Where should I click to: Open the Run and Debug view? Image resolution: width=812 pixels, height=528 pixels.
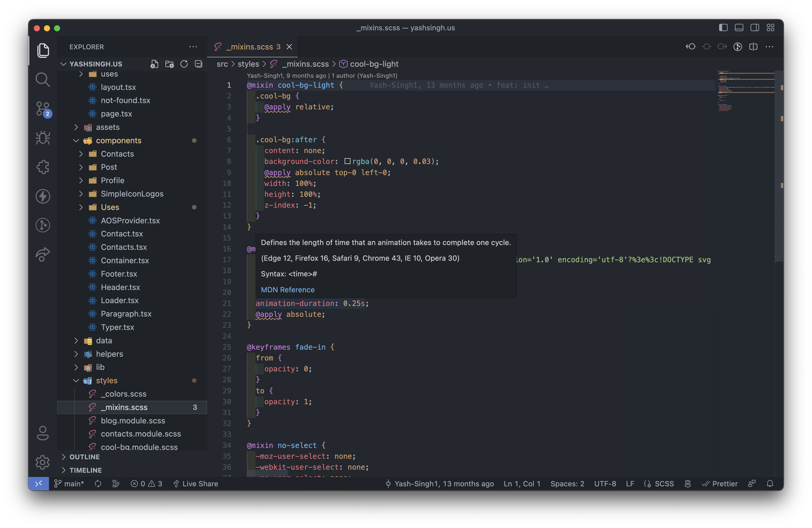(43, 138)
